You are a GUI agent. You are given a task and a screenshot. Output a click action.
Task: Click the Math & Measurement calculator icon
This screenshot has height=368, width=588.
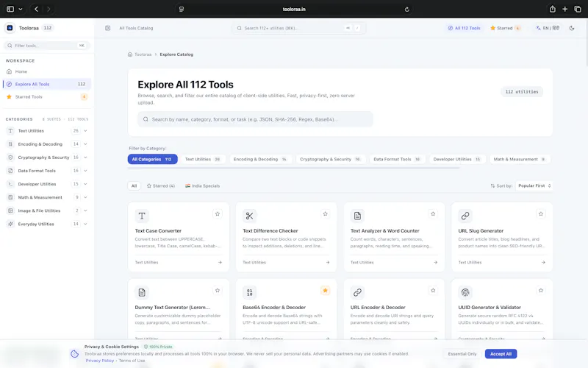pos(10,197)
